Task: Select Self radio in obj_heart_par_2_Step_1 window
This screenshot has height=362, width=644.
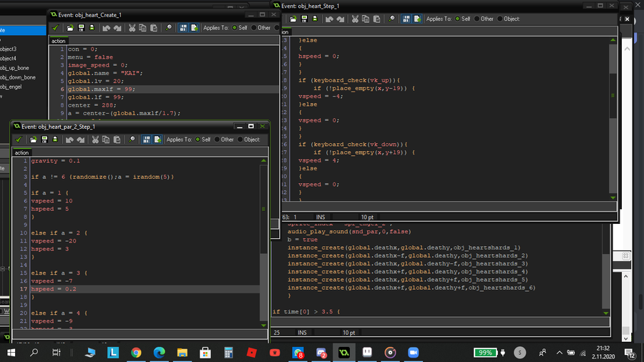Action: (x=197, y=140)
